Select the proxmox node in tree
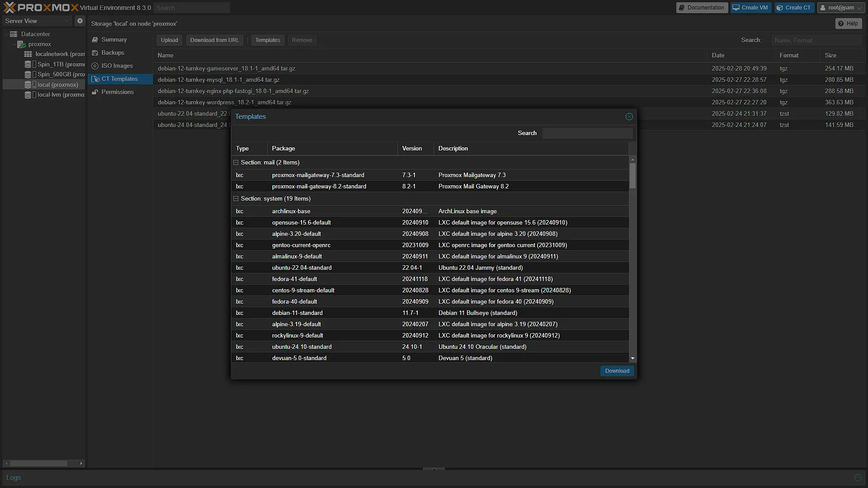Screen dimensions: 868x488 point(39,44)
